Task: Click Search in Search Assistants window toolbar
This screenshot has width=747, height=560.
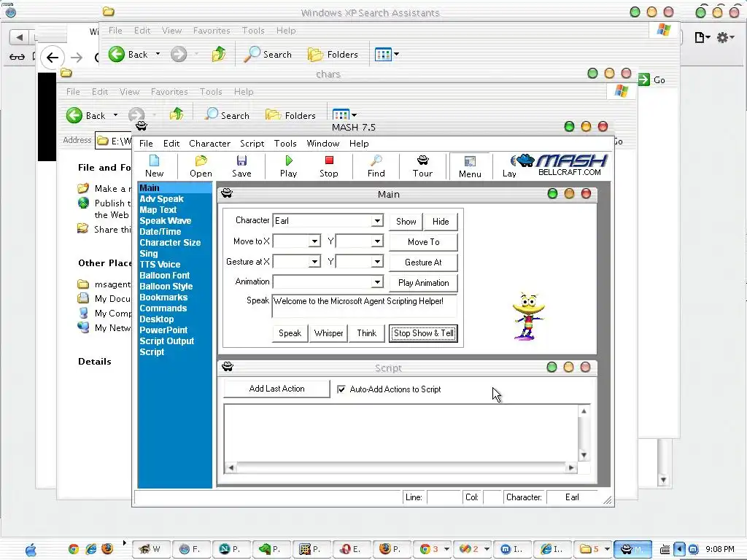Action: click(x=268, y=54)
